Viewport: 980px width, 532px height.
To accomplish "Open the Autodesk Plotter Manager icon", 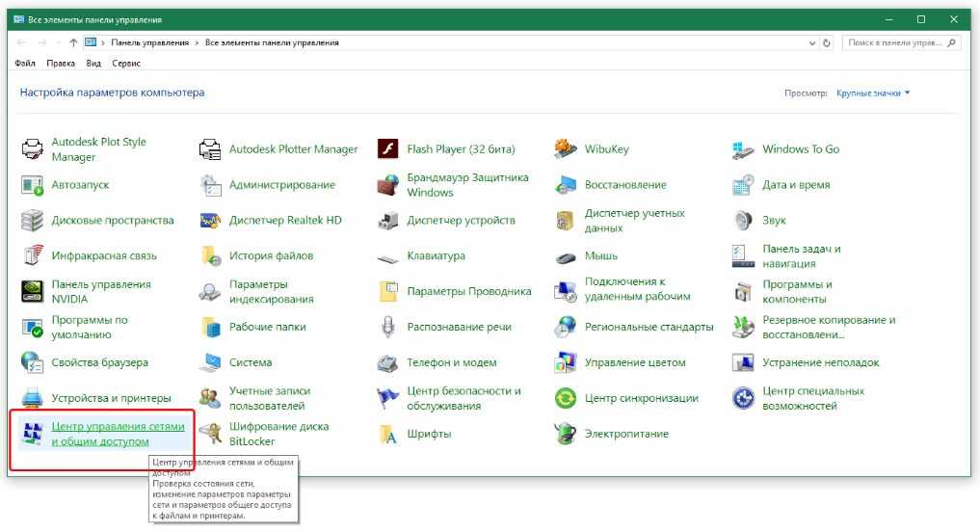I will click(210, 149).
